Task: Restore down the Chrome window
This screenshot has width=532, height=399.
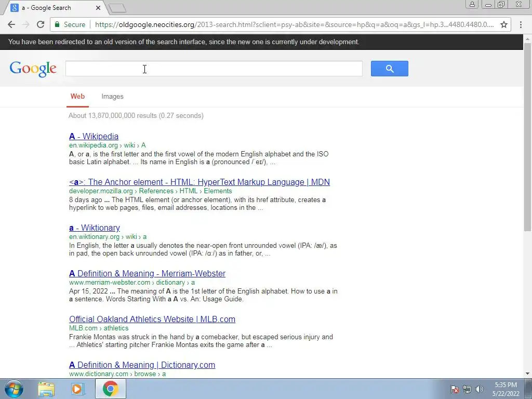Action: click(501, 4)
